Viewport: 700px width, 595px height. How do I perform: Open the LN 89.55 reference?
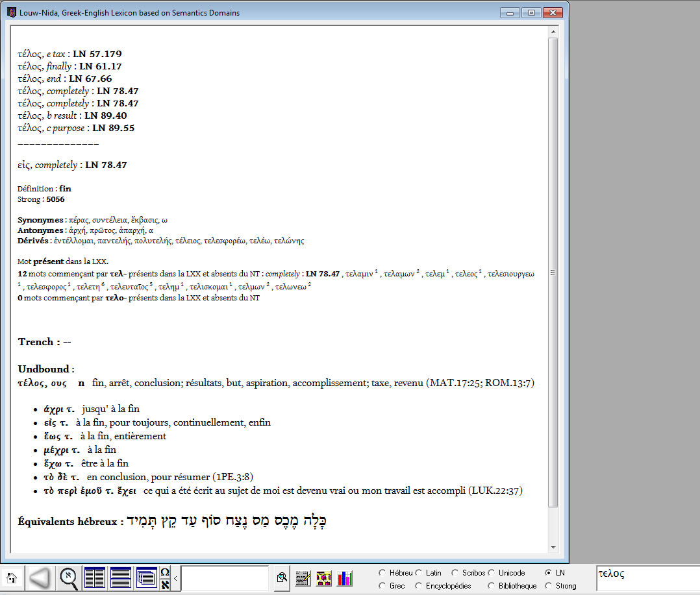coord(114,128)
